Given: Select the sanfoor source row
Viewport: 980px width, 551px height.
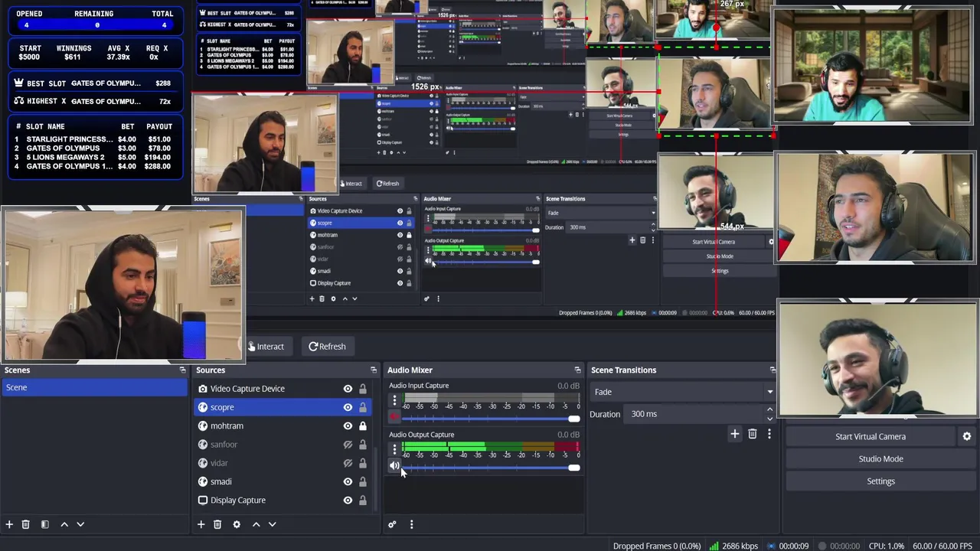Looking at the screenshot, I should click(x=282, y=445).
